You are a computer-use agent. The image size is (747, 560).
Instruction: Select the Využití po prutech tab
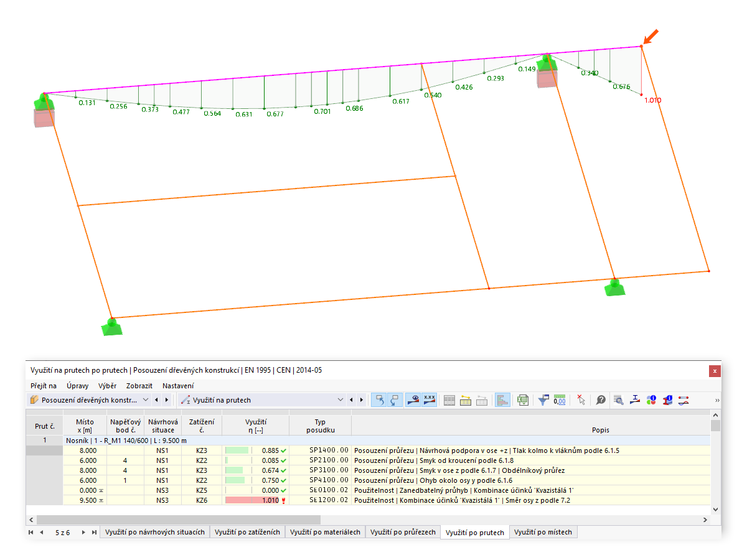pyautogui.click(x=475, y=533)
